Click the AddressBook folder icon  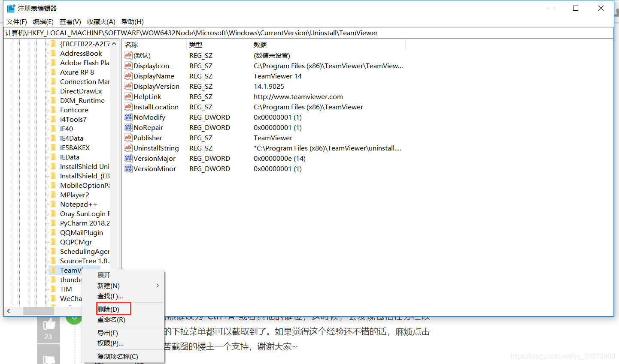click(x=53, y=53)
